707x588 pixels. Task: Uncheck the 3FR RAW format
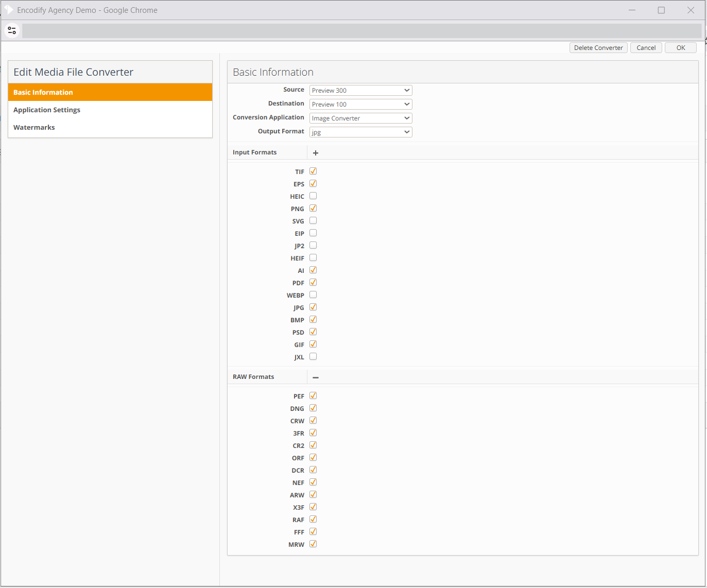(313, 433)
